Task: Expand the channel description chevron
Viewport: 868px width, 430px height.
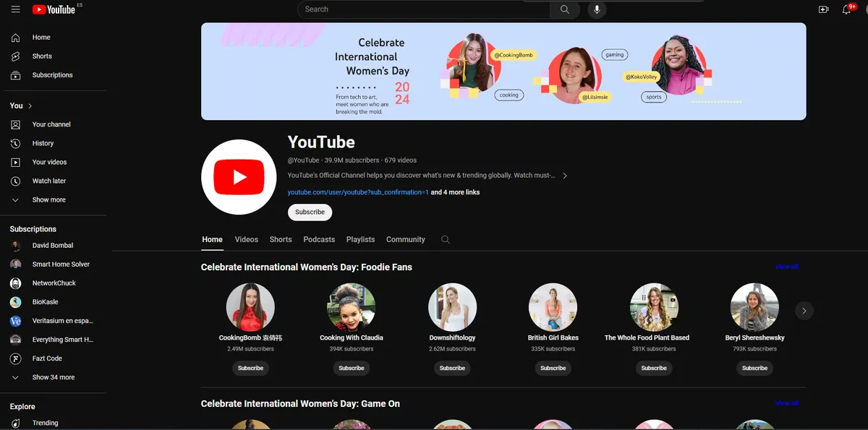Action: (x=565, y=176)
